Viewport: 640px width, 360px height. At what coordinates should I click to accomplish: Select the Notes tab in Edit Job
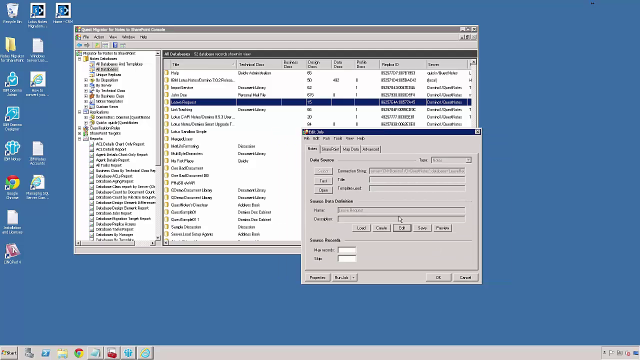point(313,149)
